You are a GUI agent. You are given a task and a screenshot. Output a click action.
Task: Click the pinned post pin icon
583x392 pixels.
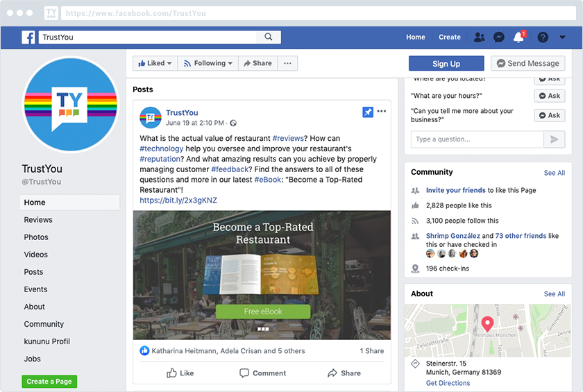(368, 112)
